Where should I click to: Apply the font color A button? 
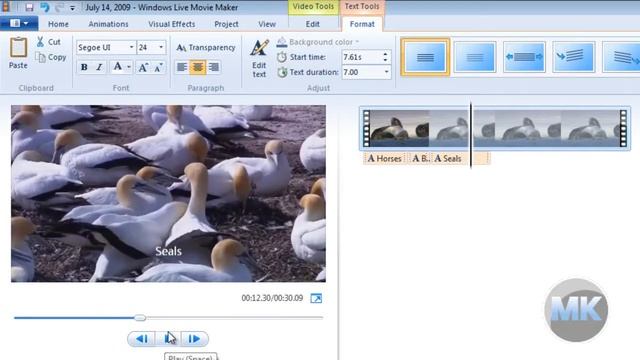tap(118, 67)
